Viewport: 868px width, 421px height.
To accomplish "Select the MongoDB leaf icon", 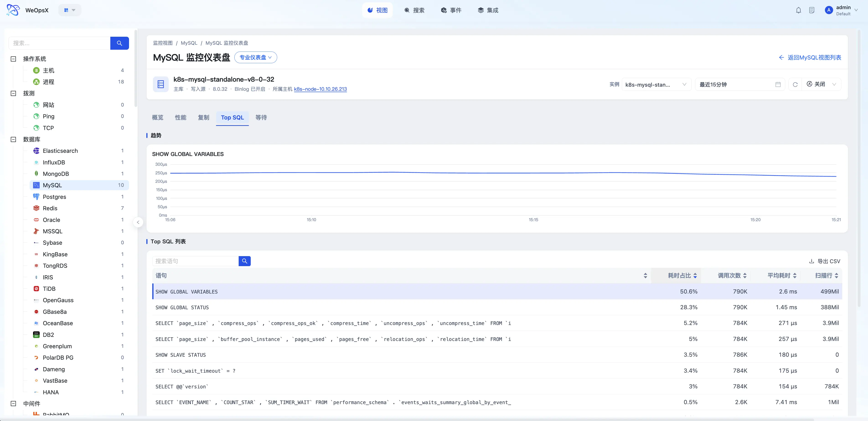I will pyautogui.click(x=36, y=174).
